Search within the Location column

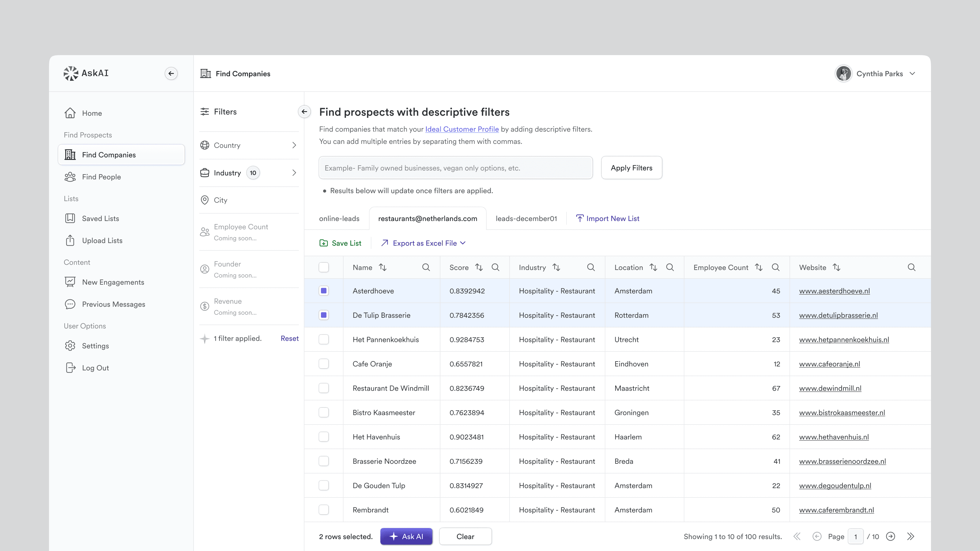coord(670,267)
